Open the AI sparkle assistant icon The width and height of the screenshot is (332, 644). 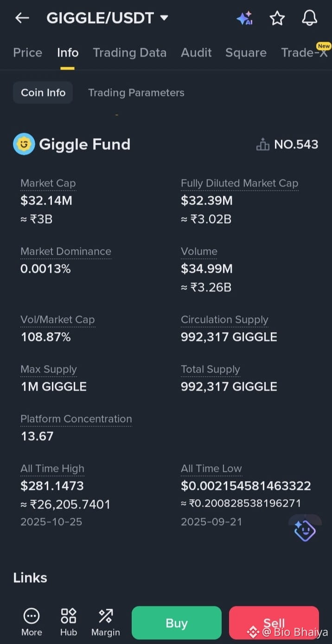point(244,18)
